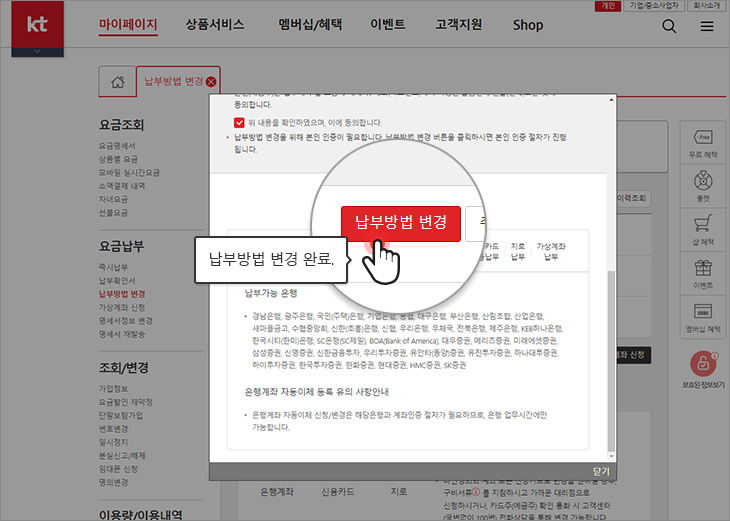Select 가상계좌 납부 tab in popup
The width and height of the screenshot is (730, 521).
(551, 251)
